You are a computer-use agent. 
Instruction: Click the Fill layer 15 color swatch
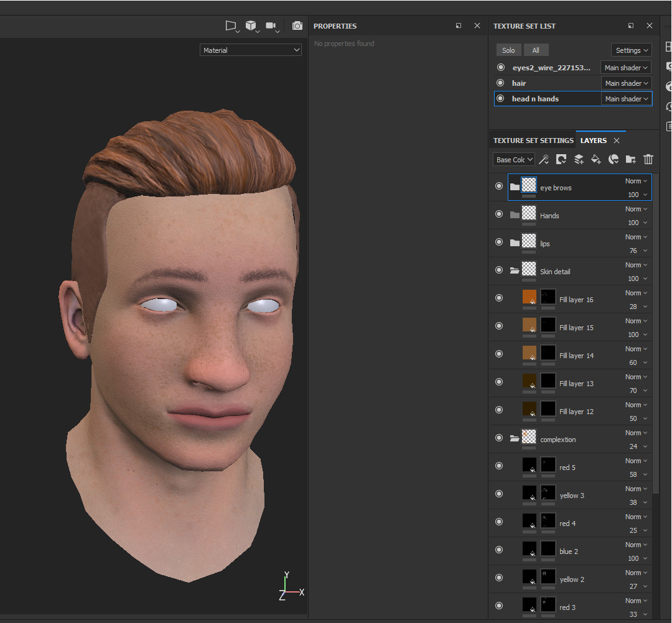pyautogui.click(x=528, y=326)
